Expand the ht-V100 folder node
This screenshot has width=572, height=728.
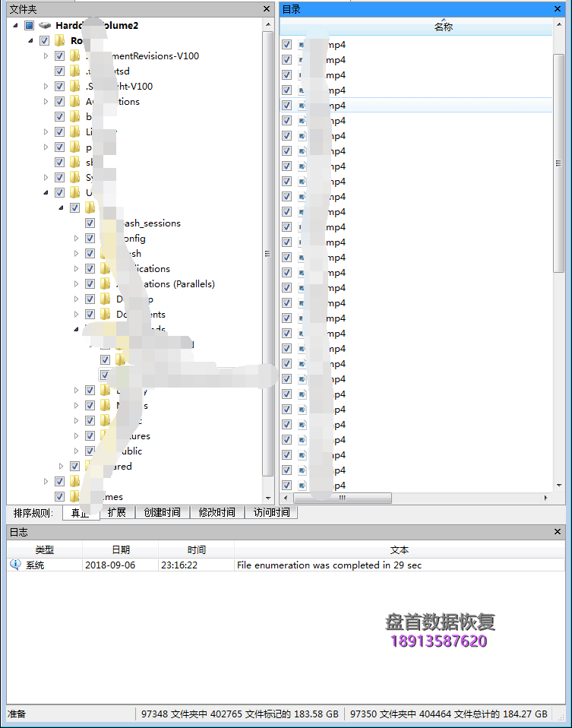tap(46, 86)
